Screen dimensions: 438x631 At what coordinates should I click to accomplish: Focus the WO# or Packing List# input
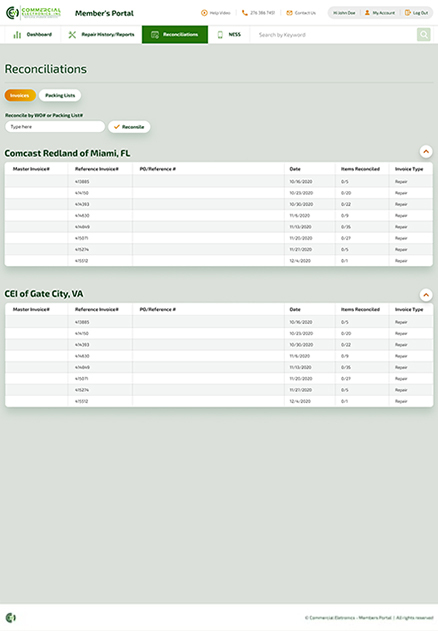[55, 127]
